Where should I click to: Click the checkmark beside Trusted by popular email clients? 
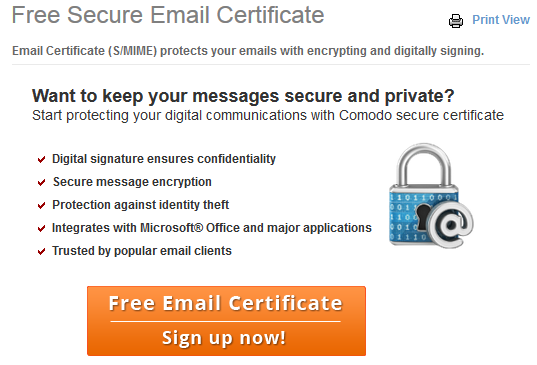click(41, 252)
